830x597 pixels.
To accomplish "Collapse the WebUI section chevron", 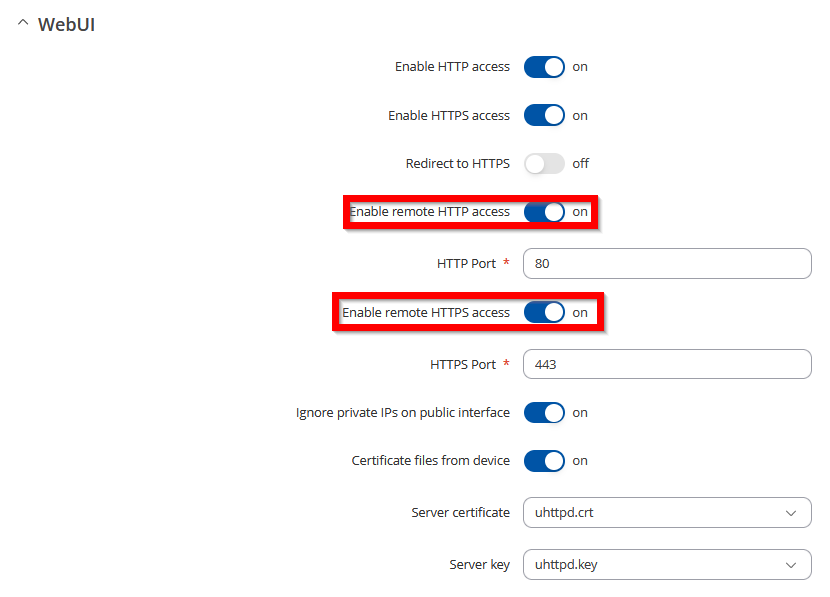I will [23, 23].
